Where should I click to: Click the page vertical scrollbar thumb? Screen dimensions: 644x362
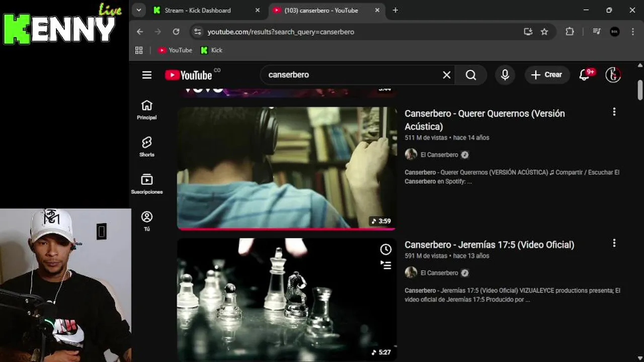tap(640, 89)
